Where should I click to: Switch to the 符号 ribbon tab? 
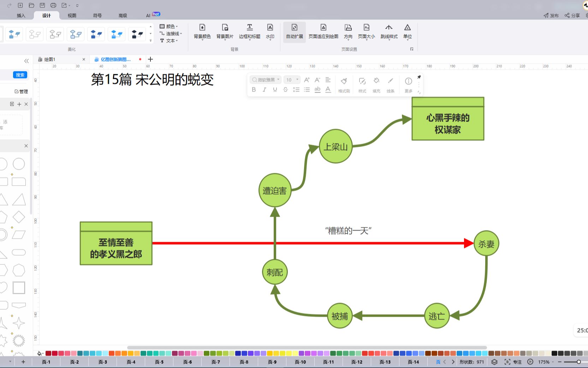(x=97, y=16)
